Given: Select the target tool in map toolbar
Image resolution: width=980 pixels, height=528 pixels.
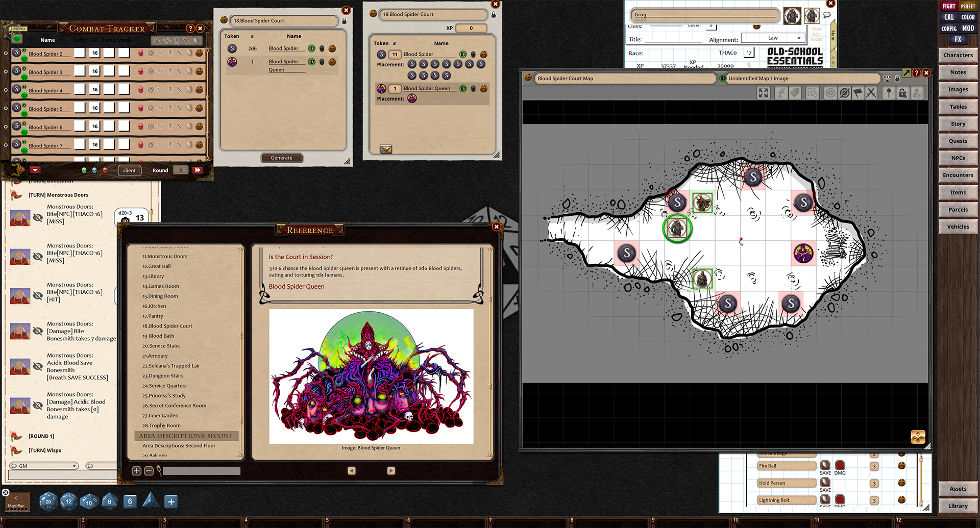Looking at the screenshot, I should [831, 93].
